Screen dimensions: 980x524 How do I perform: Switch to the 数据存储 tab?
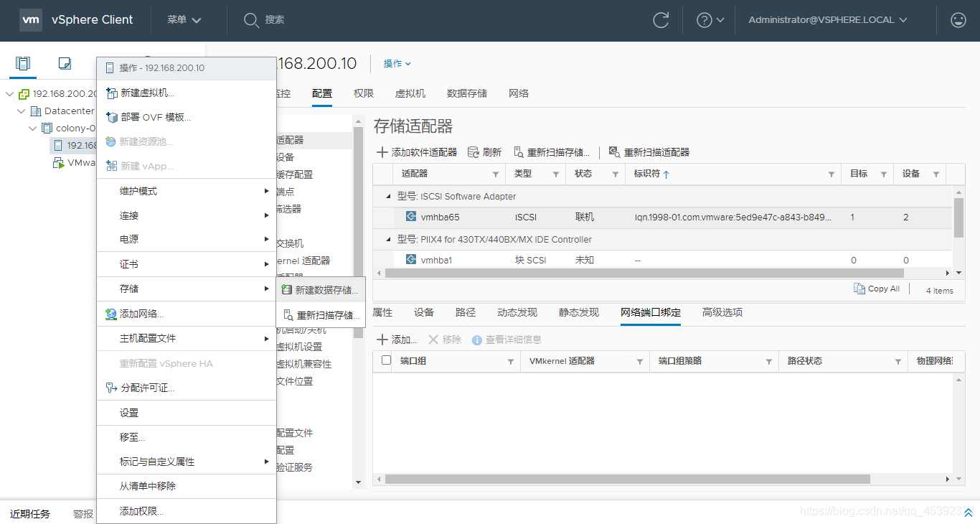pyautogui.click(x=467, y=94)
